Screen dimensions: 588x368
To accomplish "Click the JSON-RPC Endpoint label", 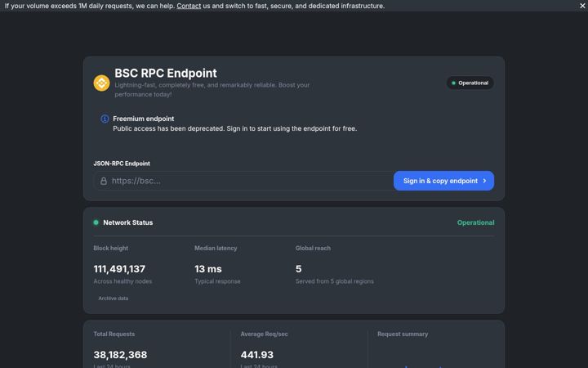I will [122, 164].
